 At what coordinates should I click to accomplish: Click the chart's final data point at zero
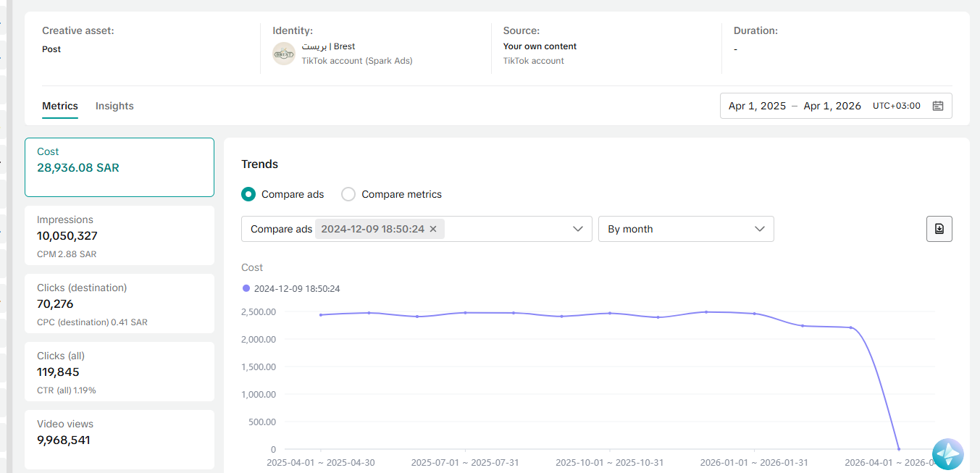point(899,449)
